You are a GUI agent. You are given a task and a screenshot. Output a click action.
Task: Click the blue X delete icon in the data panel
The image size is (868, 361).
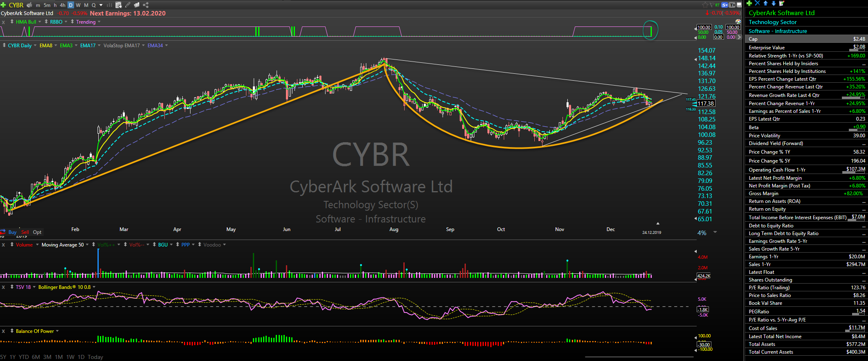pyautogui.click(x=757, y=3)
